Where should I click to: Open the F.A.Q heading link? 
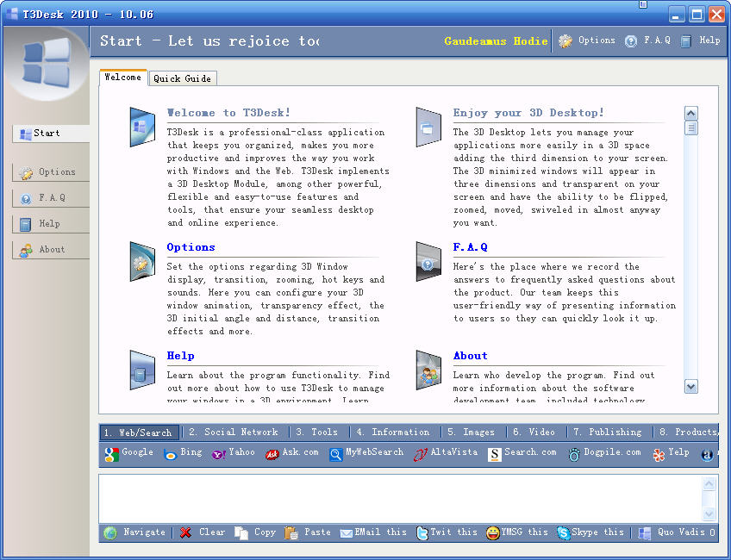coord(470,247)
